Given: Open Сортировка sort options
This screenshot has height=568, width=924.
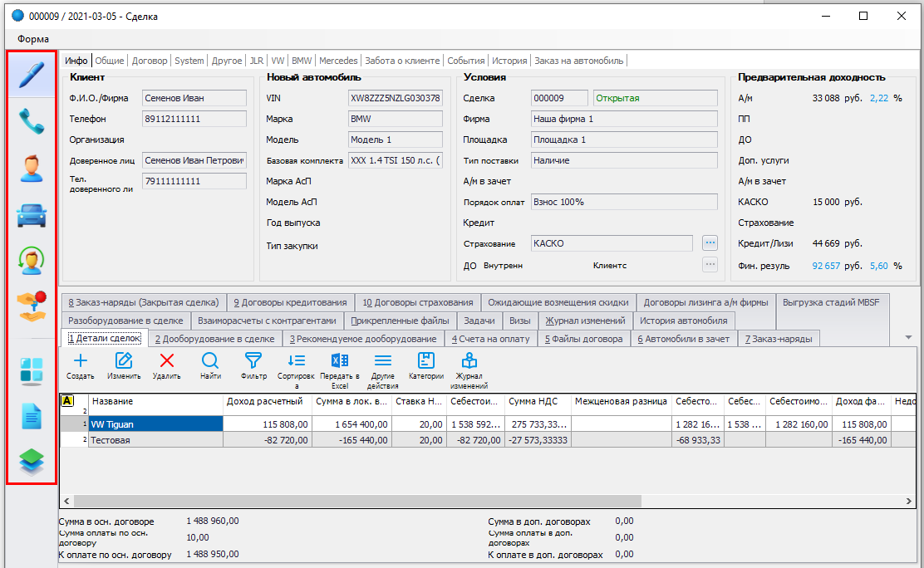Looking at the screenshot, I should pyautogui.click(x=296, y=360).
